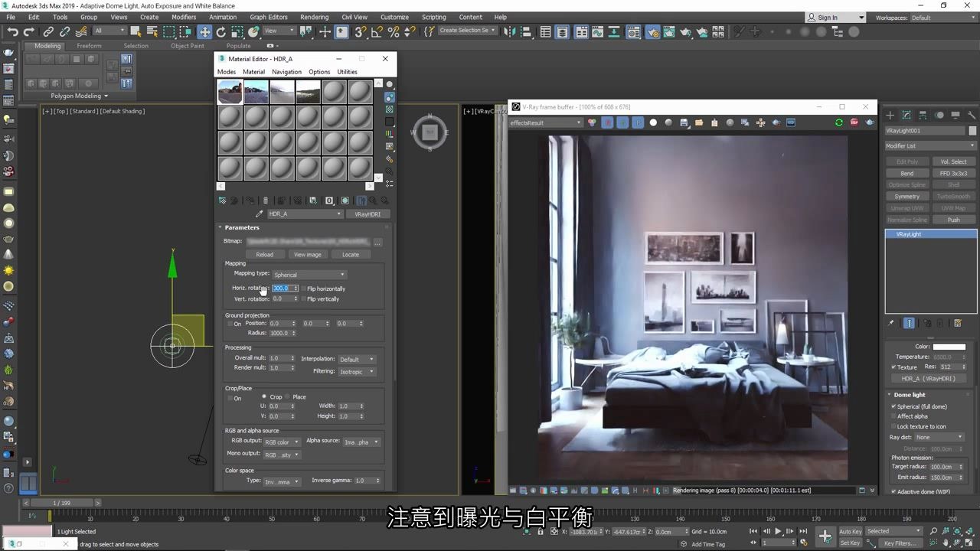Open the HDR_A map name dropdown
980x551 pixels.
[x=305, y=214]
